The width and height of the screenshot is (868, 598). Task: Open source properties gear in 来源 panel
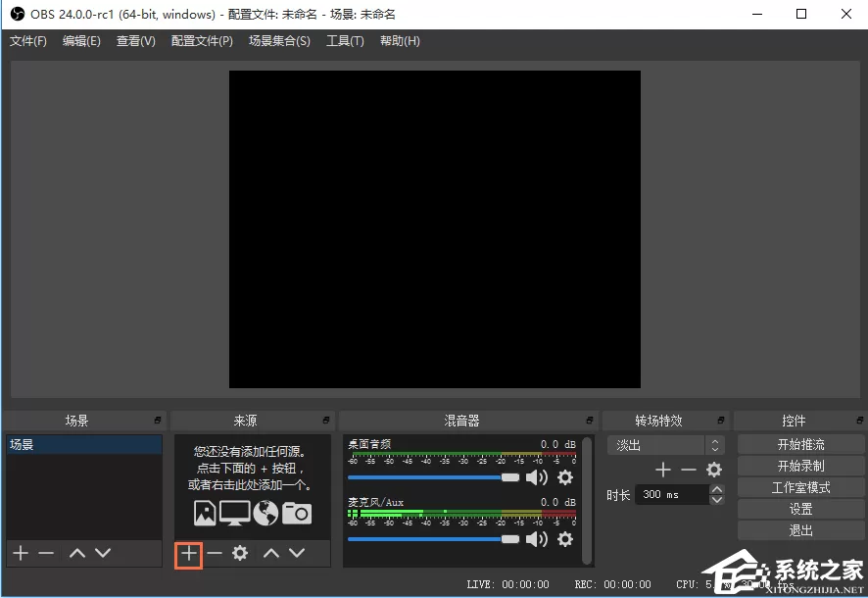[x=240, y=553]
